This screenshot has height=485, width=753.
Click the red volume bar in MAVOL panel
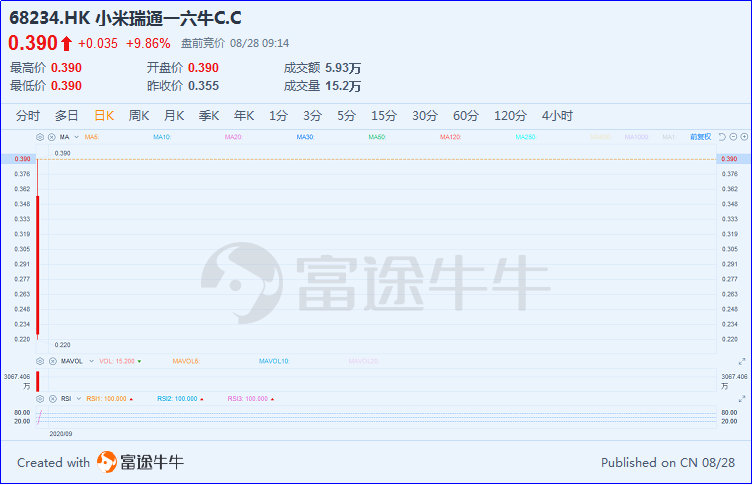37,381
